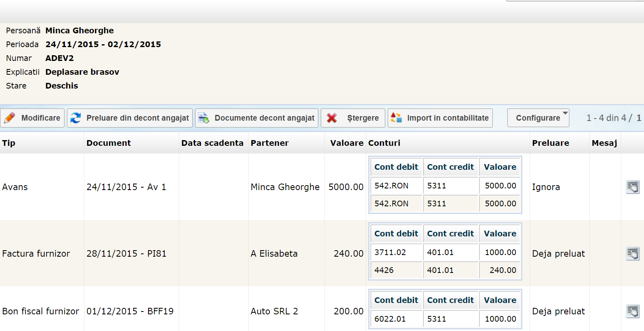Select the 542.RON debit account cell
Image resolution: width=644 pixels, height=331 pixels.
(x=391, y=186)
